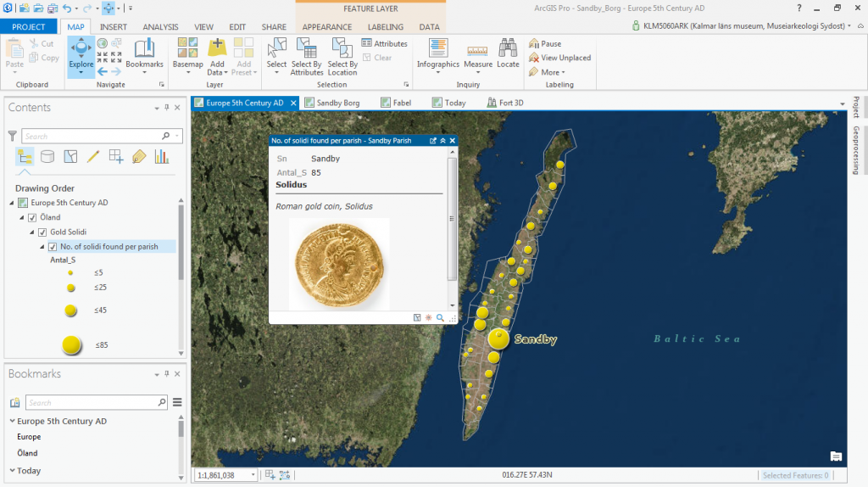Click the Bookmarks search field
Screen dimensions: 868x487
coord(97,402)
